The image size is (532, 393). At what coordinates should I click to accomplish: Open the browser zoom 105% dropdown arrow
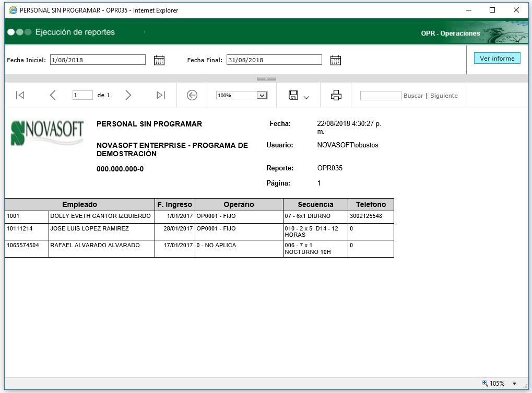tap(514, 384)
